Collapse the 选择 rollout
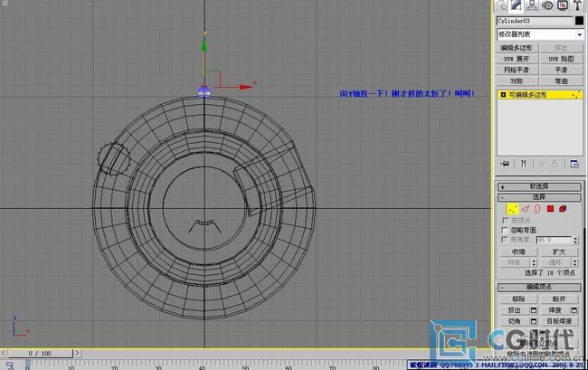The height and width of the screenshot is (370, 588). click(x=539, y=197)
